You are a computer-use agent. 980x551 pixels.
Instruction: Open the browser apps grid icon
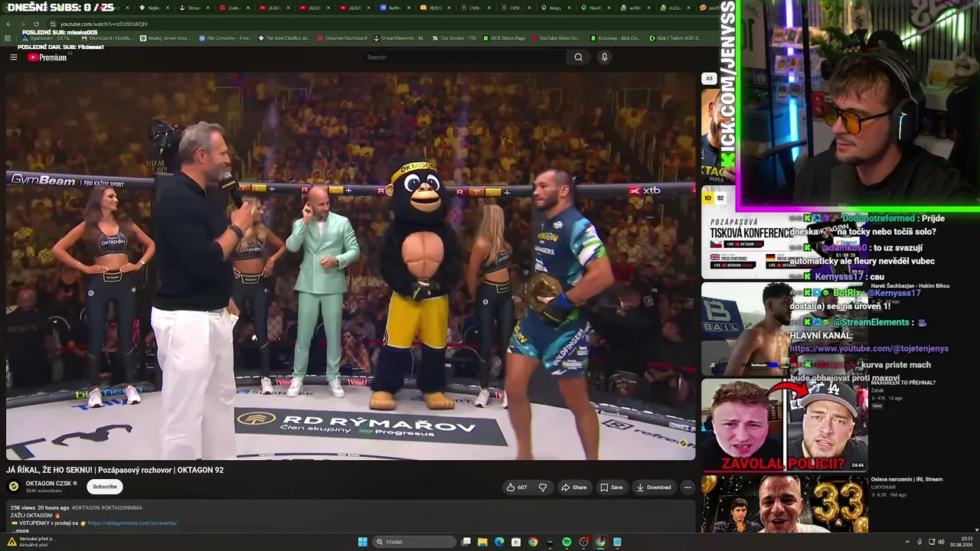pyautogui.click(x=7, y=37)
